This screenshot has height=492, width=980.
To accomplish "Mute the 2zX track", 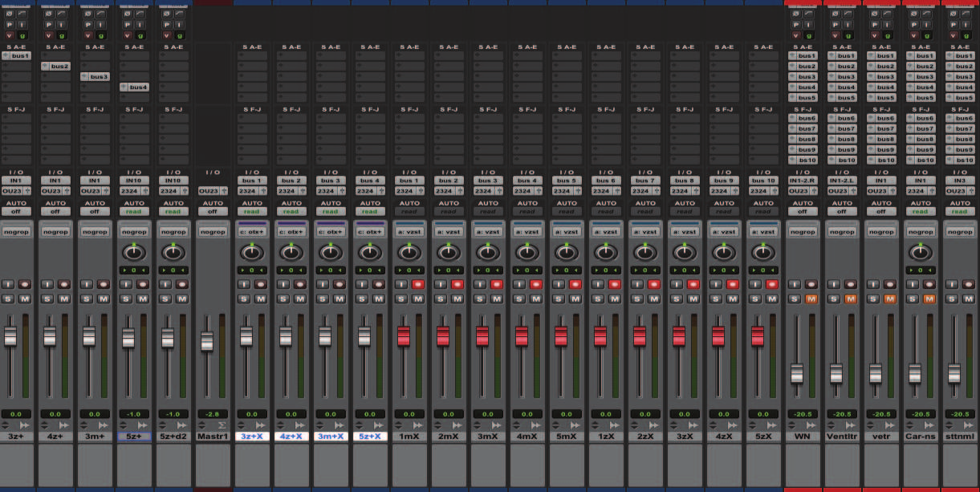I will [x=653, y=299].
